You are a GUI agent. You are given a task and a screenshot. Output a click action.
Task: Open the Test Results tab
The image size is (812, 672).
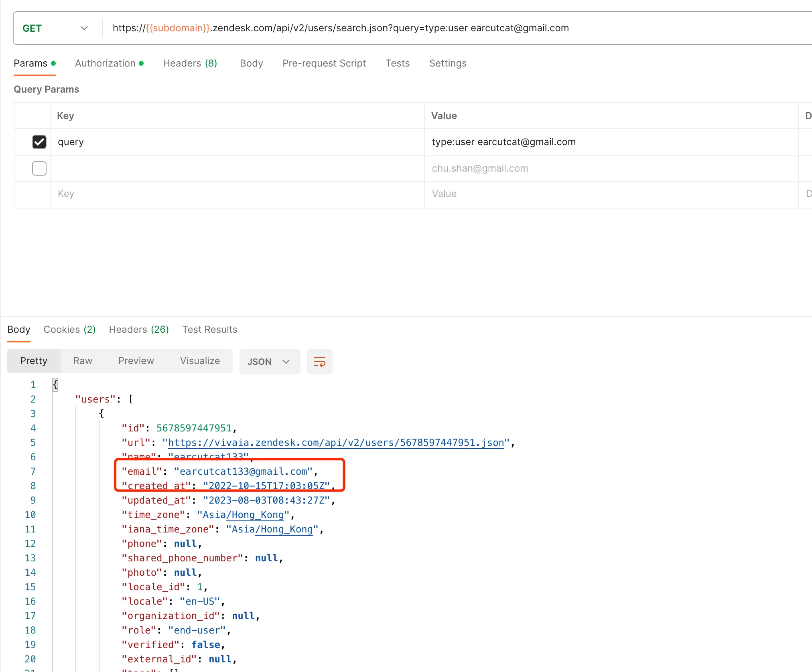(209, 330)
